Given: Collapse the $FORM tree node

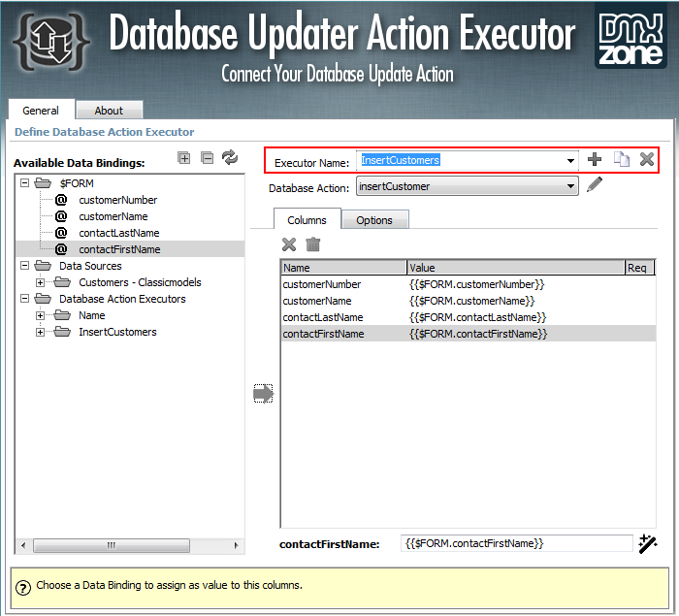Looking at the screenshot, I should point(24,182).
